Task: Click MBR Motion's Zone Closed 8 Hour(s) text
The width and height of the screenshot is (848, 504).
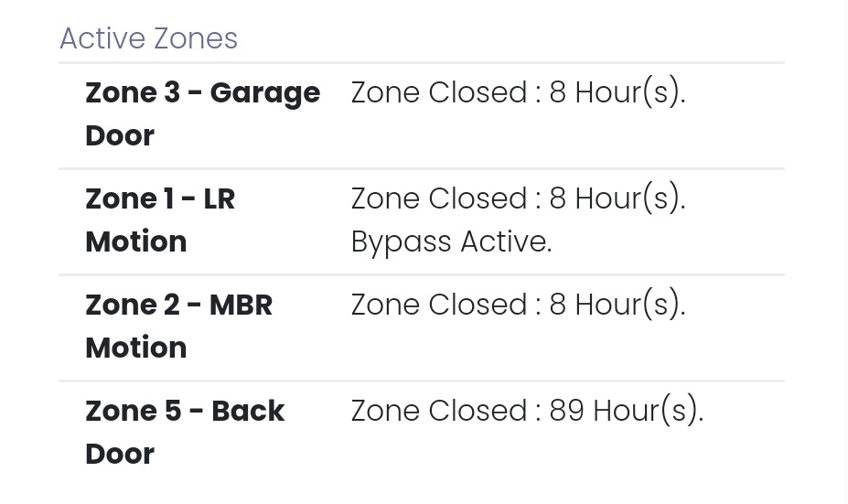Action: tap(518, 304)
